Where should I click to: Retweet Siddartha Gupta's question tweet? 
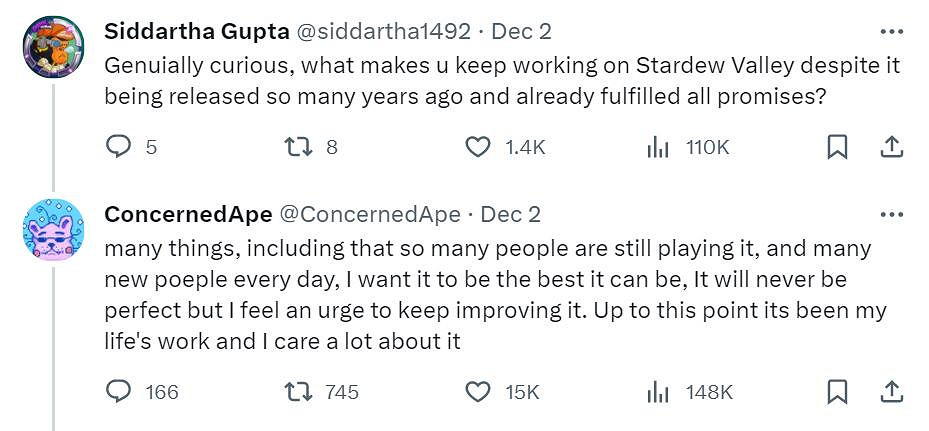pyautogui.click(x=297, y=147)
